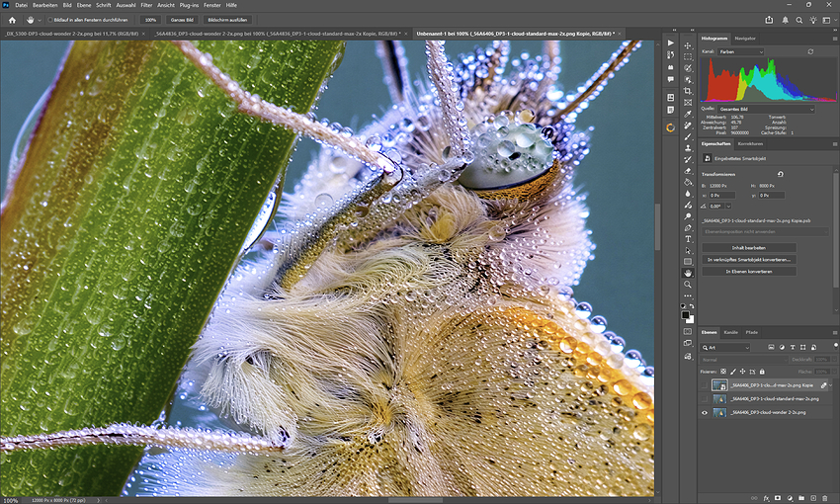Select the Paint Bucket tool
Image resolution: width=840 pixels, height=504 pixels.
688,182
